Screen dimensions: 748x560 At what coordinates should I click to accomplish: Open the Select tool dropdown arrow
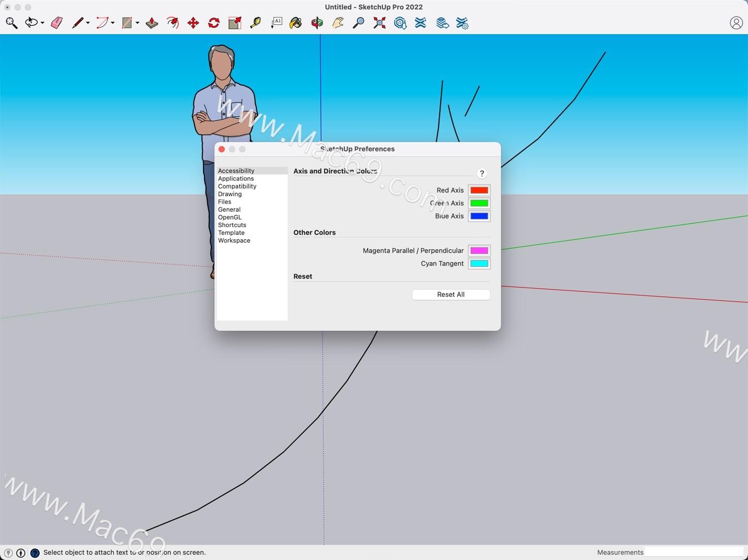[42, 23]
